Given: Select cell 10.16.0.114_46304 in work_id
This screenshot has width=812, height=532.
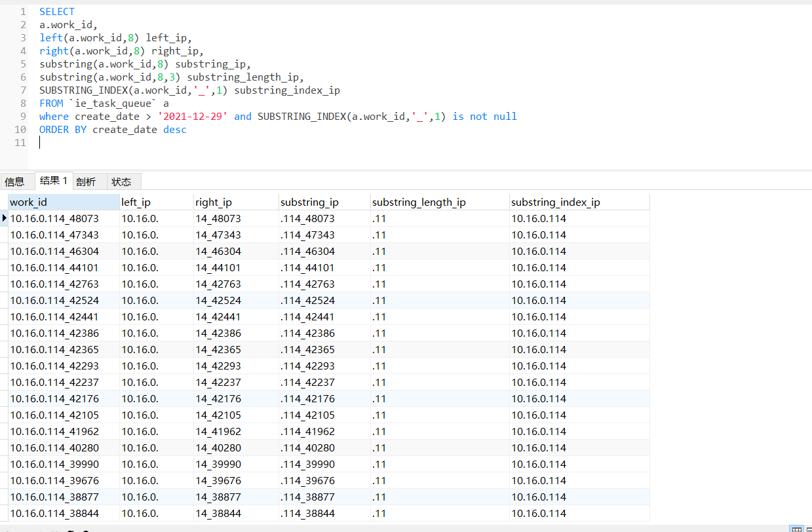Looking at the screenshot, I should coord(64,251).
